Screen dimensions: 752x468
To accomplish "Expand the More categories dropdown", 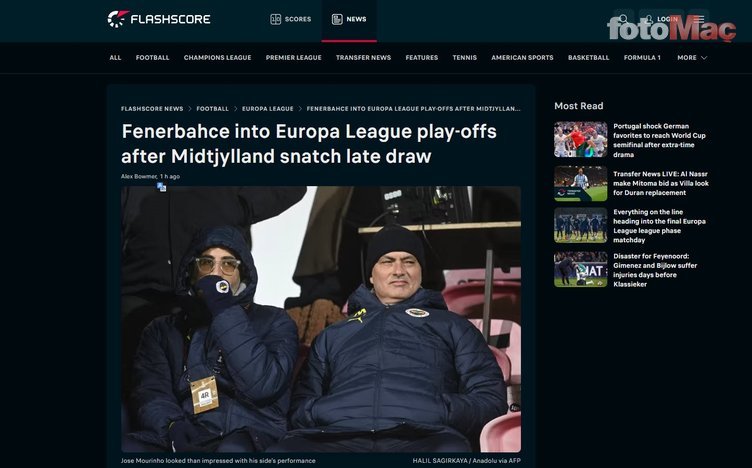I will [692, 58].
